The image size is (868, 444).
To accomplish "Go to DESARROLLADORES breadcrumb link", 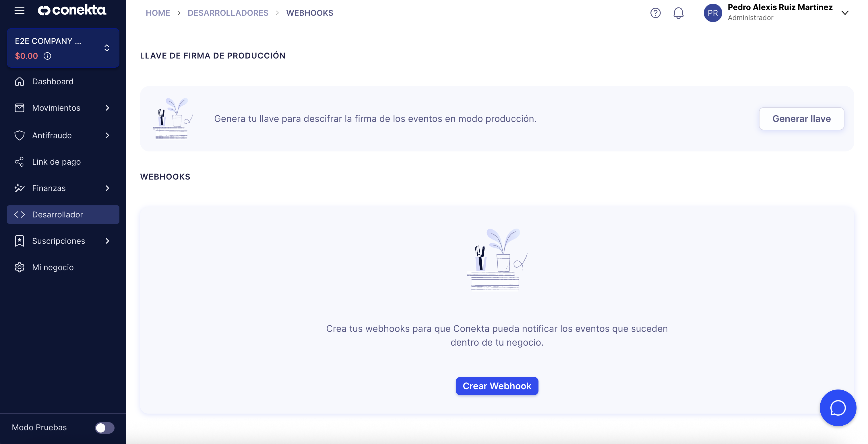I will [228, 13].
